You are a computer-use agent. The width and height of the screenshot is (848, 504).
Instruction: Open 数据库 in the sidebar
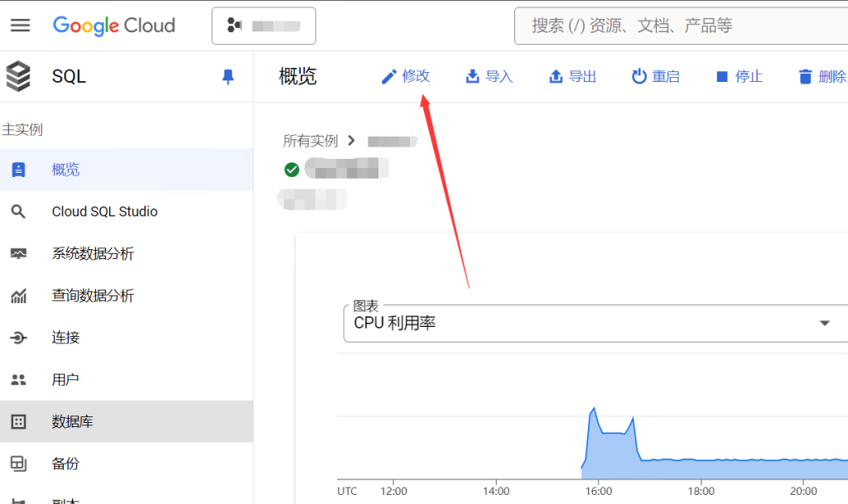[127, 421]
